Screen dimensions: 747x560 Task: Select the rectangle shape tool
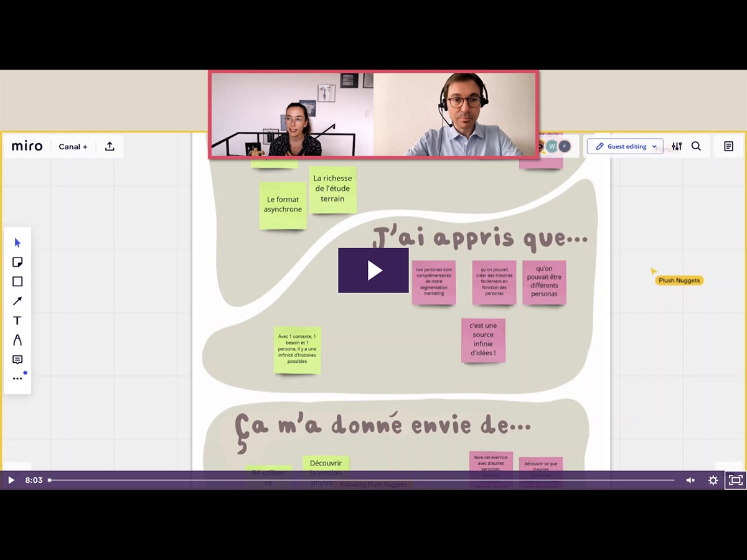17,281
